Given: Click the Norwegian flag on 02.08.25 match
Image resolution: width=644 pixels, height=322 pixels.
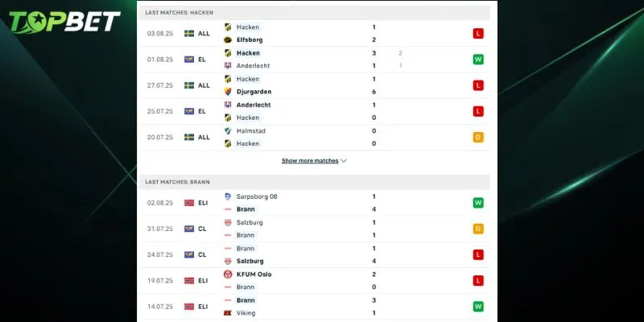Looking at the screenshot, I should [189, 203].
